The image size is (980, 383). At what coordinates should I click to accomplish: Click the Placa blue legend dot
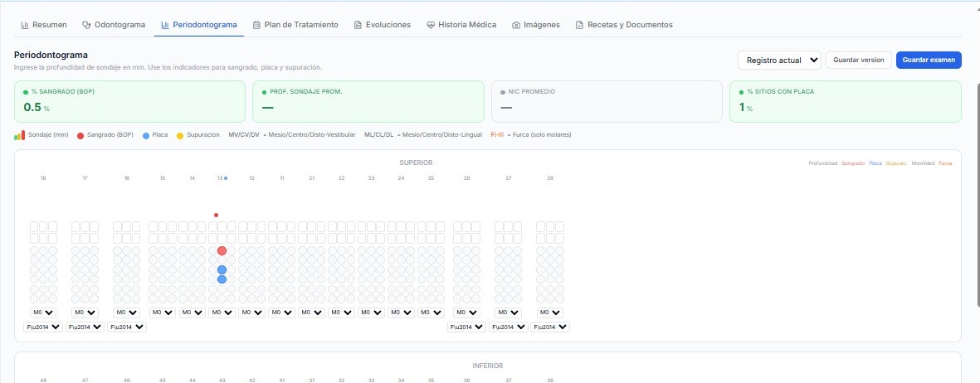tap(145, 135)
